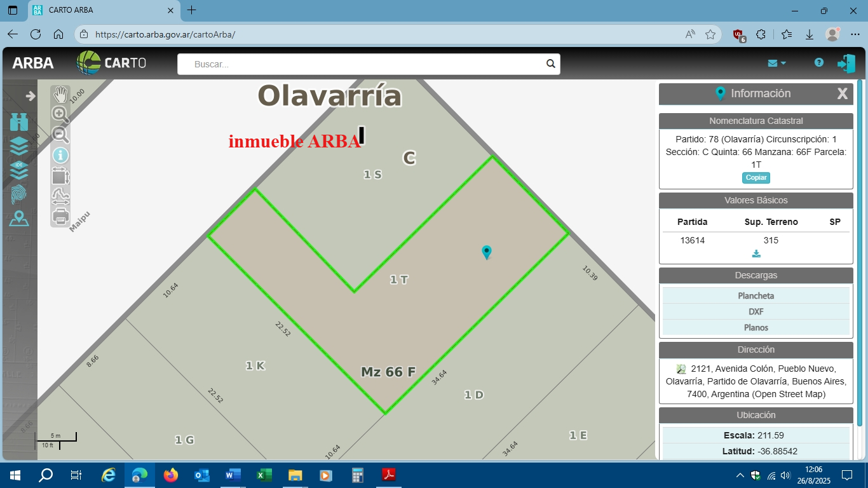The height and width of the screenshot is (488, 868).
Task: Select the measure area tool
Action: pyautogui.click(x=60, y=176)
